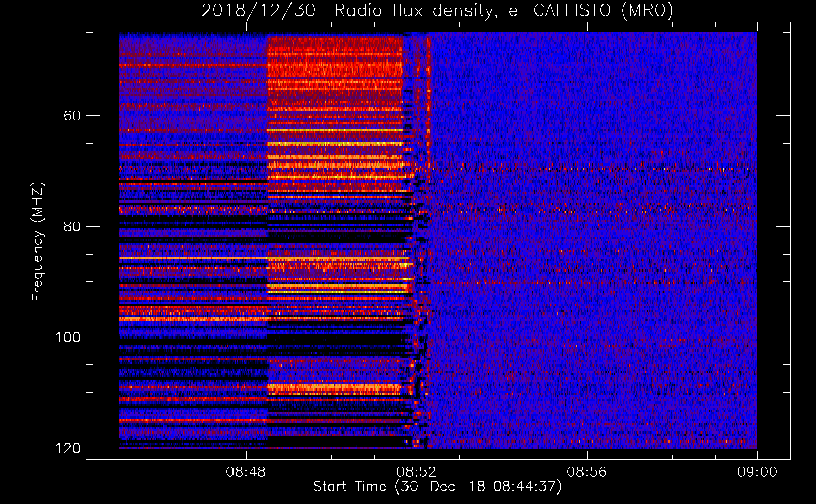The width and height of the screenshot is (816, 504).
Task: Click the 'Start Time (30-Dec-18 08:44:37)' axis label
Action: click(437, 487)
